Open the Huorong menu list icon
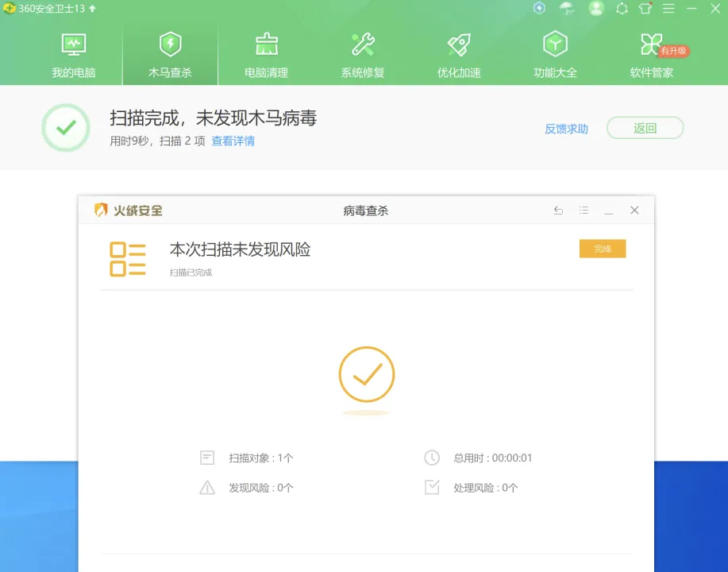 pos(584,211)
